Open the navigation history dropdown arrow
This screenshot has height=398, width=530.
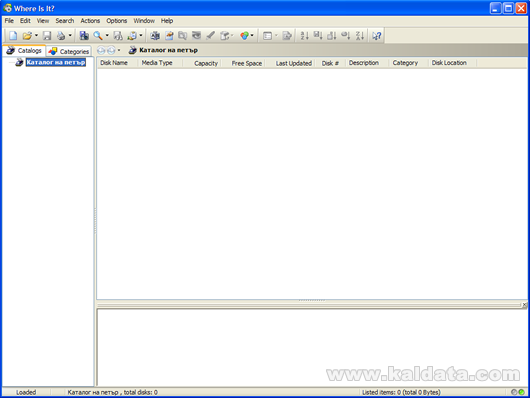[119, 50]
